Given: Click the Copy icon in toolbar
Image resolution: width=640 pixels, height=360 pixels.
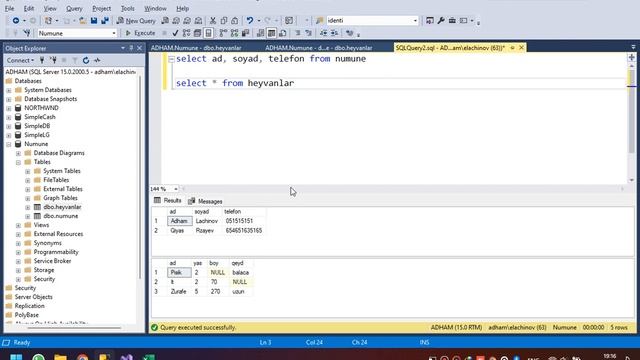Looking at the screenshot, I should (224, 20).
